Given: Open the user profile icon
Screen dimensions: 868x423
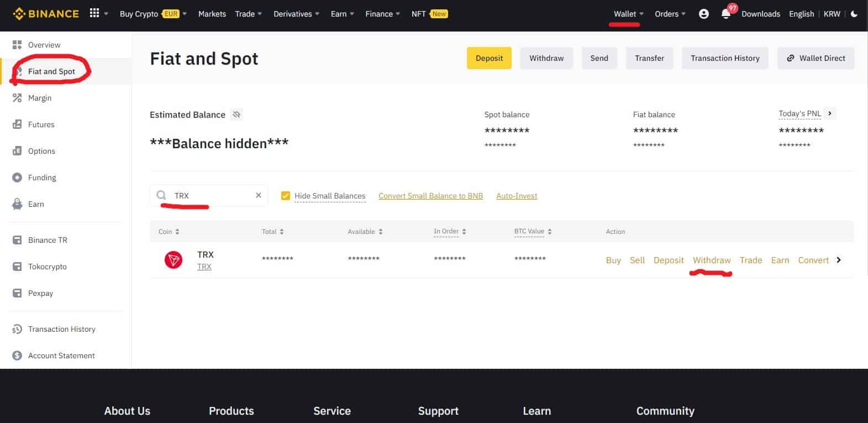Looking at the screenshot, I should [x=704, y=14].
